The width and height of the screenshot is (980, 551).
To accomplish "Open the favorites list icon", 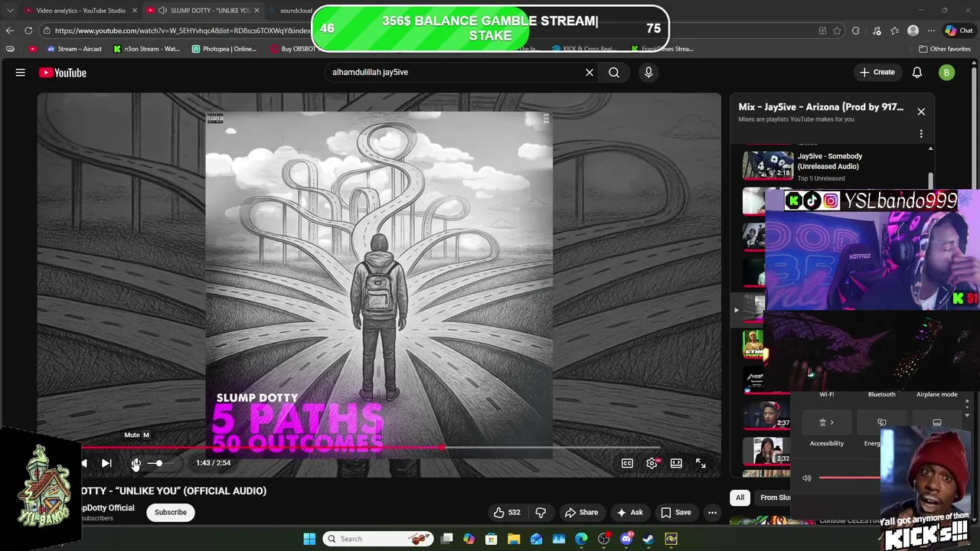I will [894, 31].
